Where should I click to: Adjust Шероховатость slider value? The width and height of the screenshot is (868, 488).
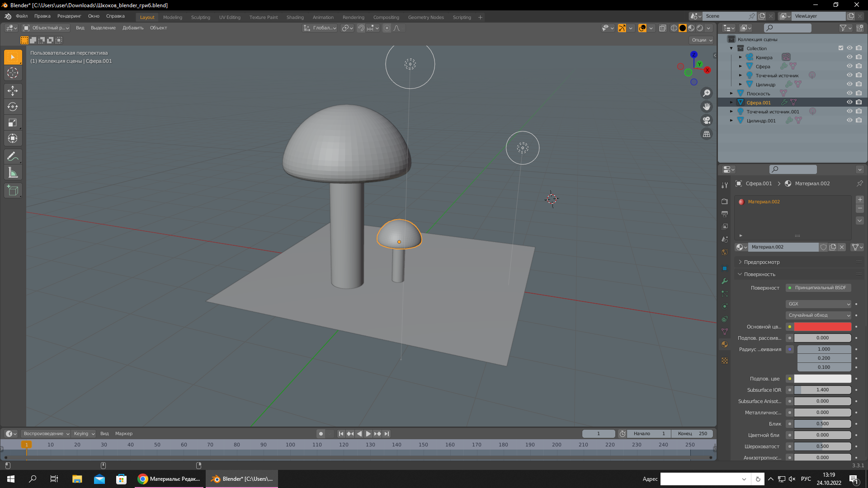point(823,446)
